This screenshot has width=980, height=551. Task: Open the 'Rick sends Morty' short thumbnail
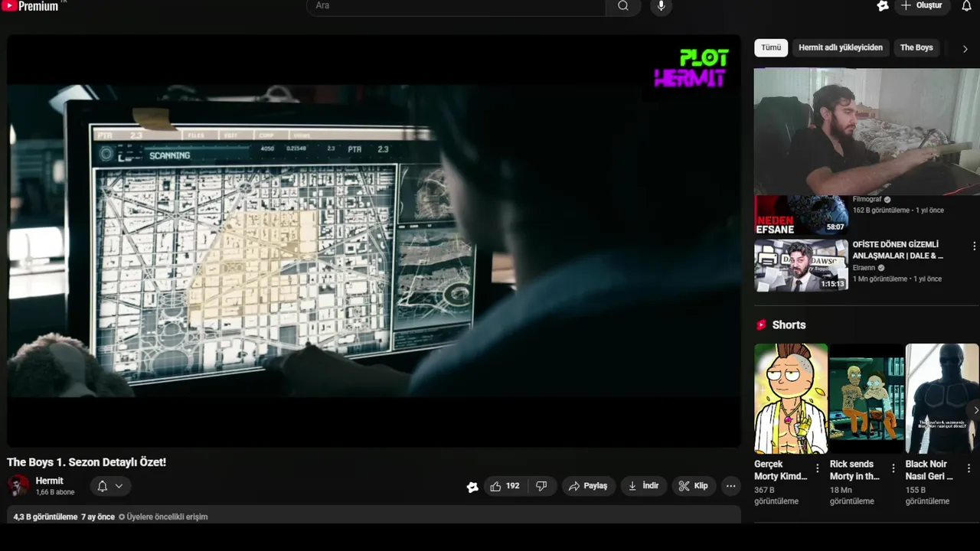(x=867, y=399)
